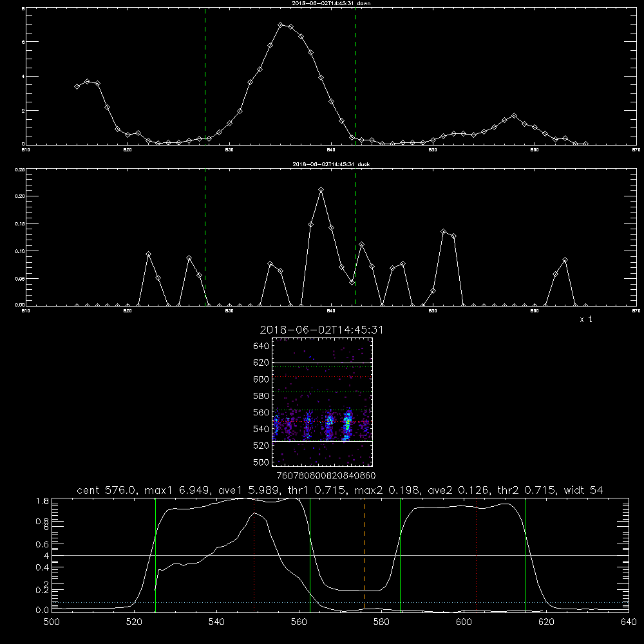Viewport: 644px width, 644px height.
Task: Click the dawn plot title '2018-06-02T14:45:31 dawn'
Action: coord(331,3)
